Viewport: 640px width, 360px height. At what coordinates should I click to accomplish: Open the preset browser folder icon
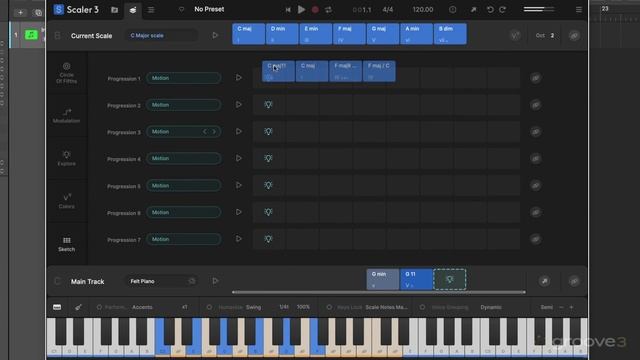click(x=115, y=10)
